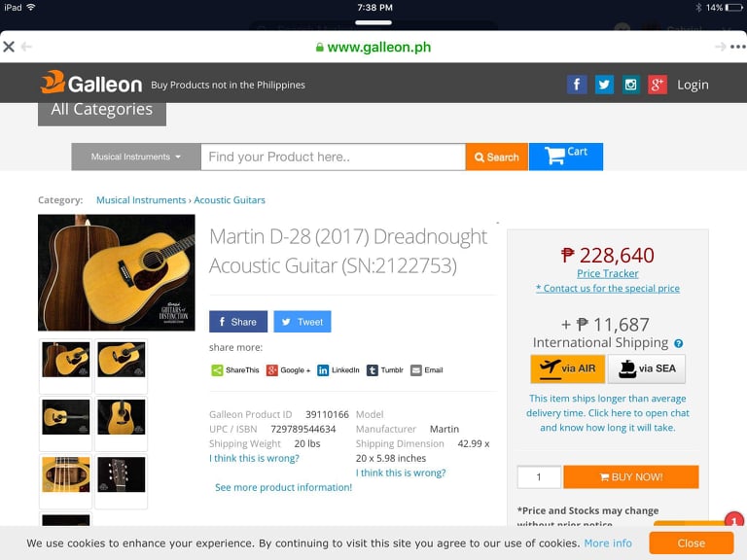Select via AIR shipping option

568,368
